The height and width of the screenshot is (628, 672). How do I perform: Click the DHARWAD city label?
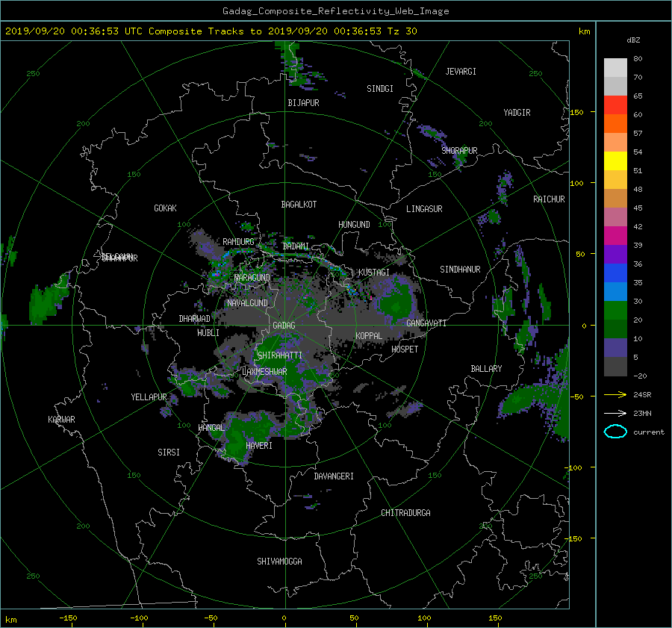(194, 319)
